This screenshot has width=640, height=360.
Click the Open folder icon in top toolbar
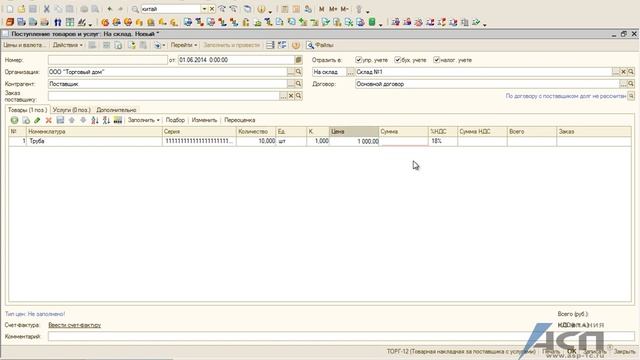coord(21,9)
